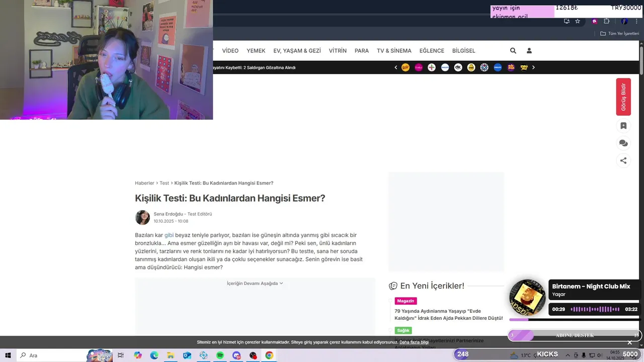Open the Ajda Pekkan news headline
The height and width of the screenshot is (362, 644).
coord(448,314)
